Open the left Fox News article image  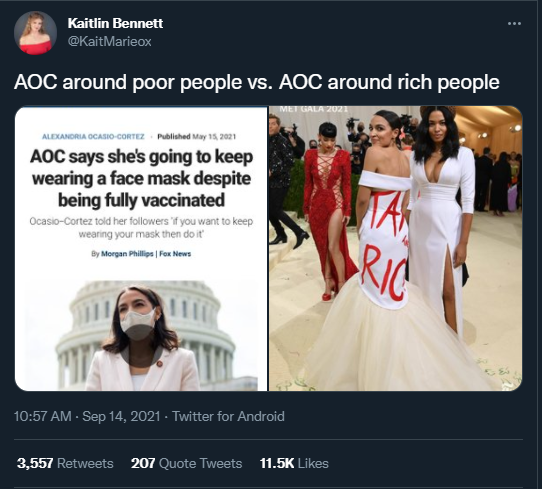click(x=141, y=249)
